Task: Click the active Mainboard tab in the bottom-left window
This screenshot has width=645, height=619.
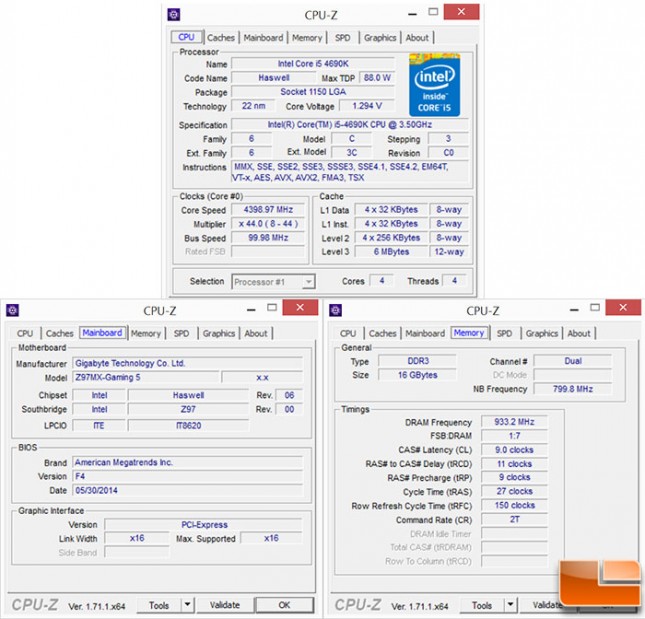Action: coord(102,333)
